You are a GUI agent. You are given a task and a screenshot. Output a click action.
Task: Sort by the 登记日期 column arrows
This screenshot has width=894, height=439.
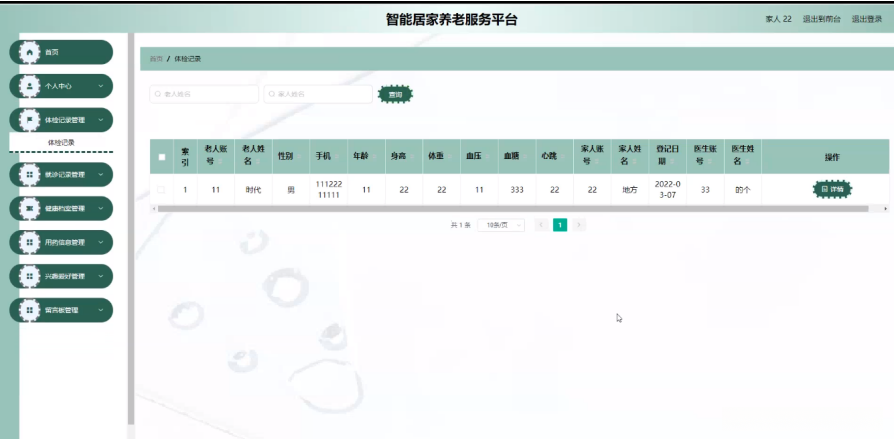pos(672,162)
